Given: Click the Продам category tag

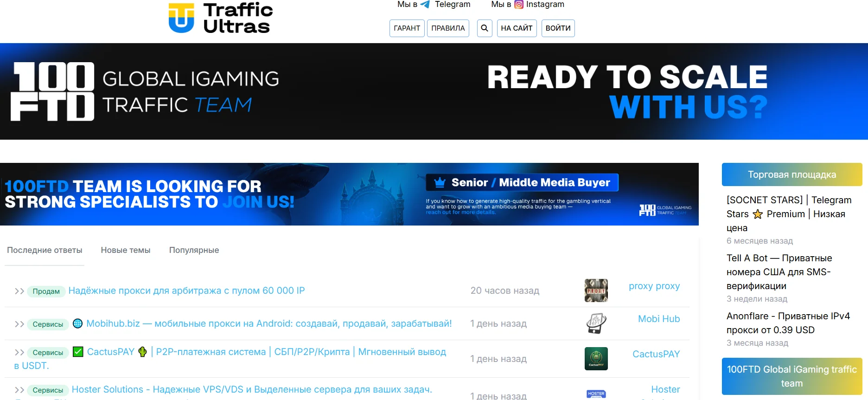Looking at the screenshot, I should tap(46, 291).
